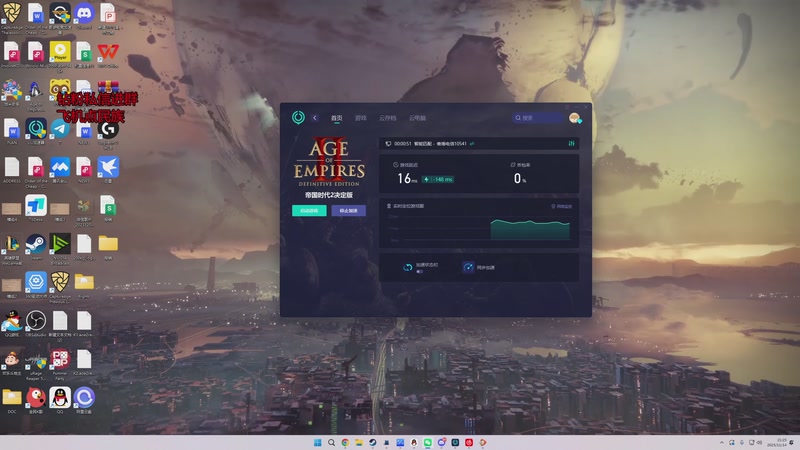Open the Steam desktop shortcut
The image size is (800, 450).
(36, 244)
